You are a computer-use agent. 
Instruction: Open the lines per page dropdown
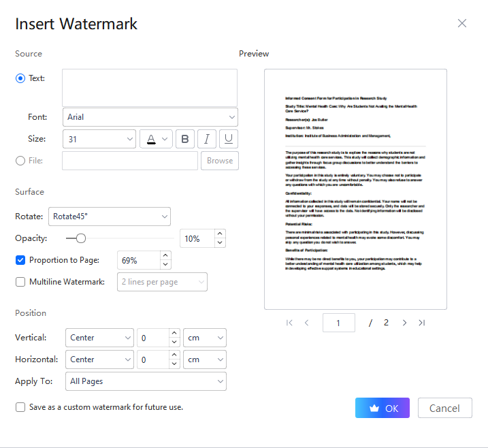pos(162,282)
